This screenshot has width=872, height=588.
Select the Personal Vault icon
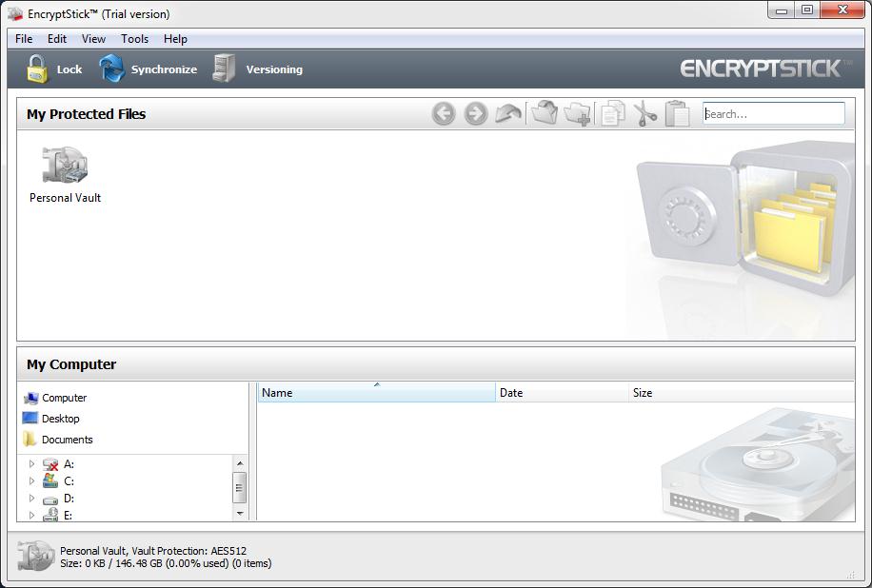[65, 165]
